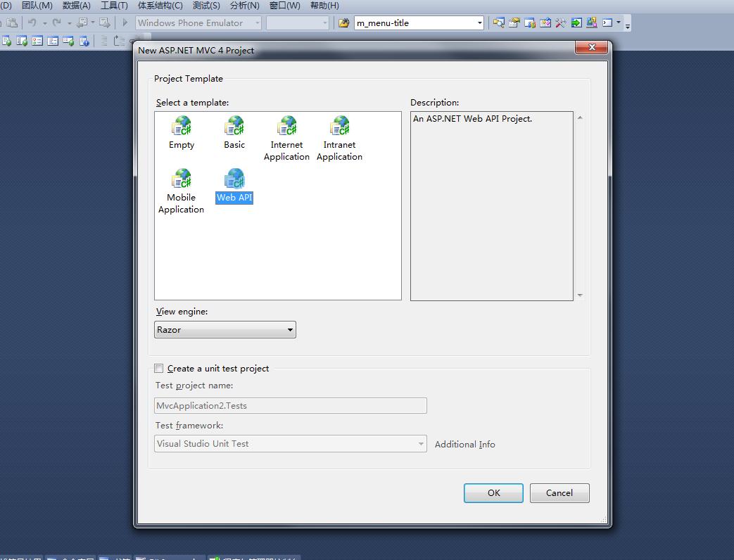Open the Object Browser toolbar icon

tap(529, 23)
